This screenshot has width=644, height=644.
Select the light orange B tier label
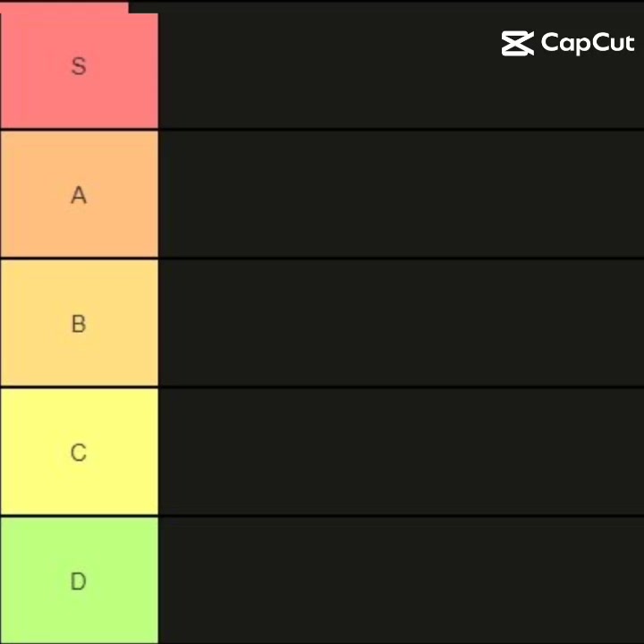pos(80,323)
